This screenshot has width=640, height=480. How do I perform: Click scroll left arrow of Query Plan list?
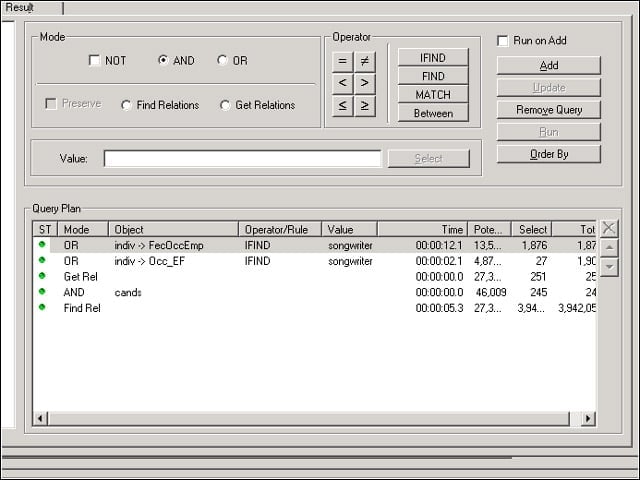click(40, 418)
